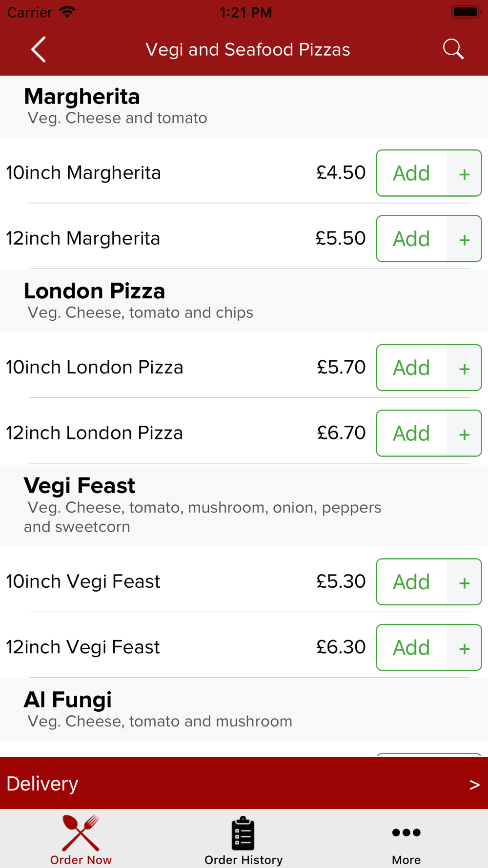This screenshot has height=868, width=488.
Task: Add 10inch London Pizza to the order
Action: point(411,368)
